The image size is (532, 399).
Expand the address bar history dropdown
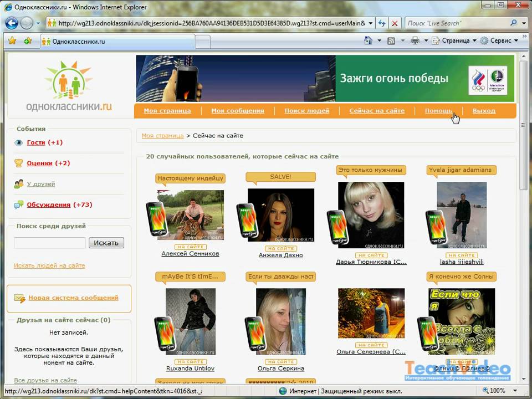(371, 23)
